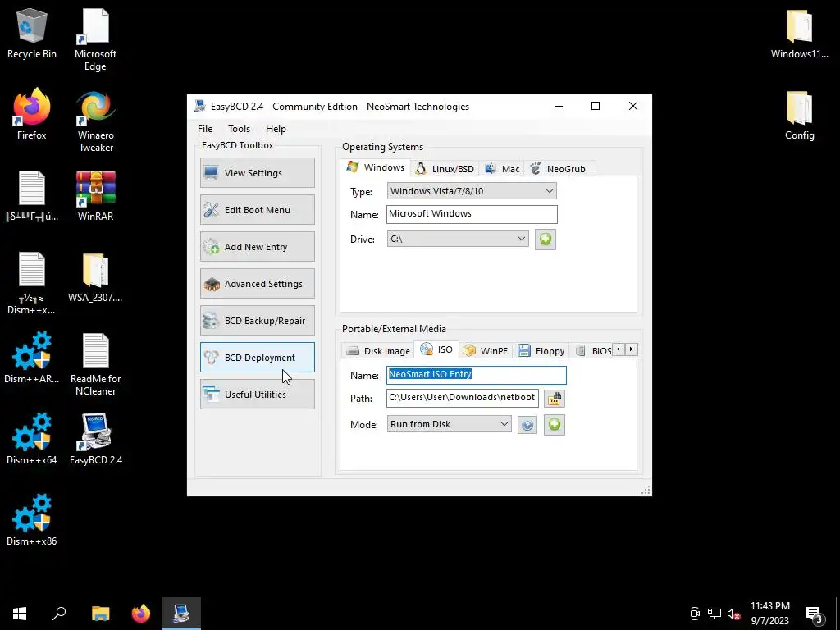Select the Dism++x86 desktop icon

tap(32, 520)
